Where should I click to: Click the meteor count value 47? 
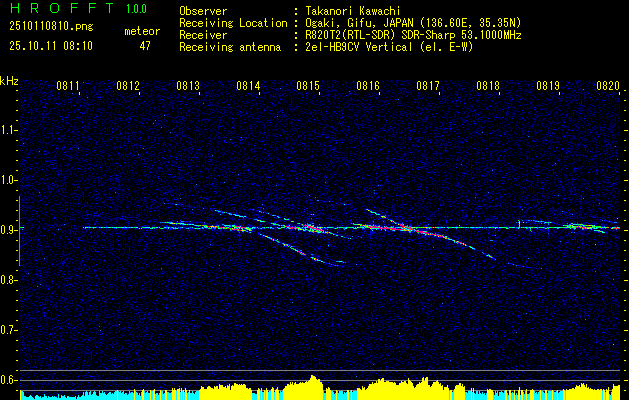(x=145, y=46)
